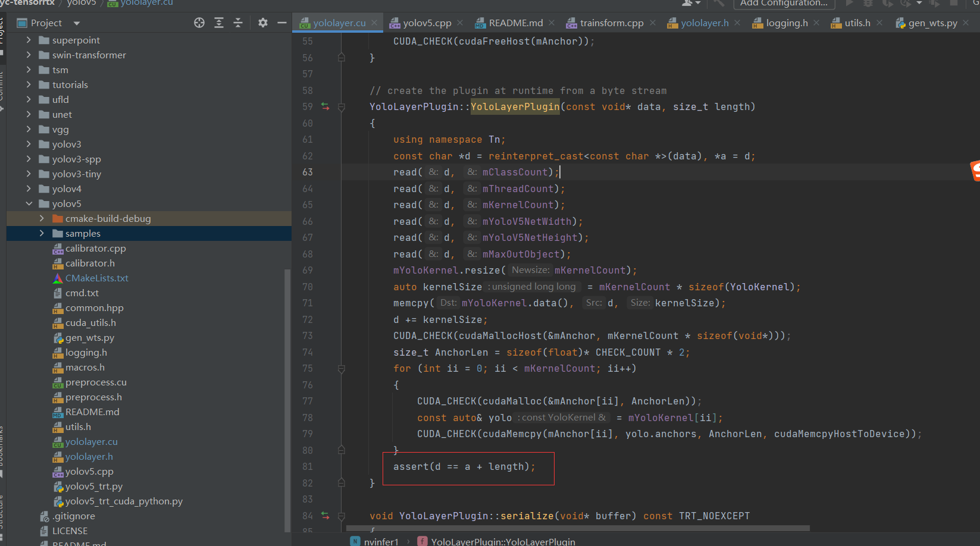Screen dimensions: 980x546
Task: Expand the yolov4 folder
Action: (x=28, y=189)
